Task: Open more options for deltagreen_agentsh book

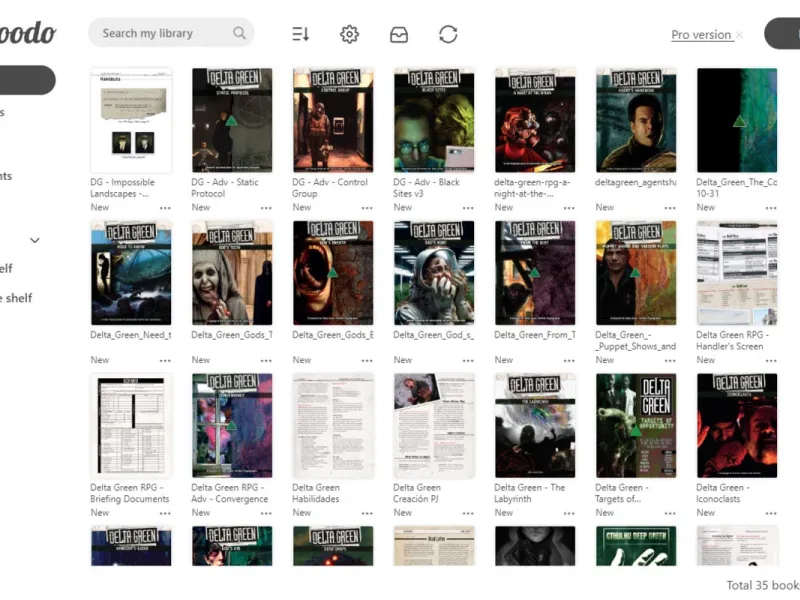Action: tap(670, 208)
